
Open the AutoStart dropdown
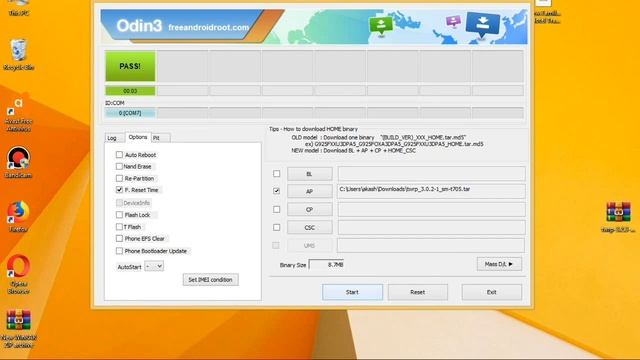pos(154,267)
